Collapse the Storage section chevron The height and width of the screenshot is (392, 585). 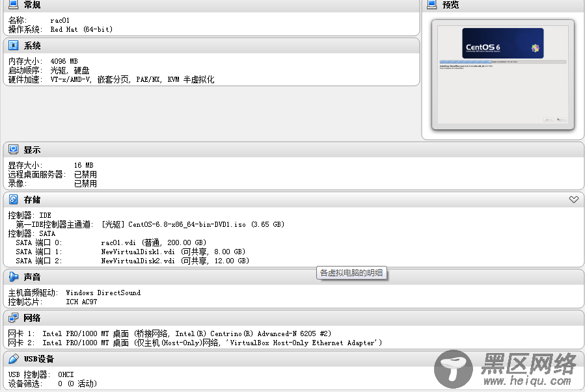(x=574, y=200)
